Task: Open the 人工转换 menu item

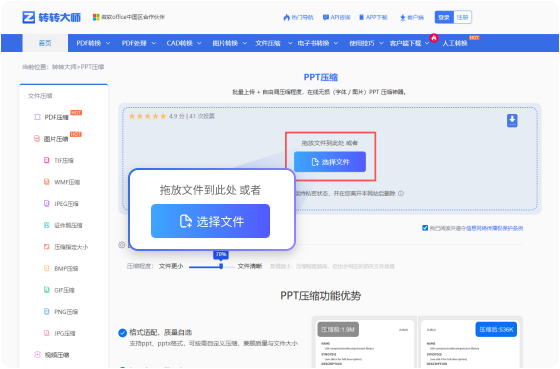Action: click(x=455, y=43)
